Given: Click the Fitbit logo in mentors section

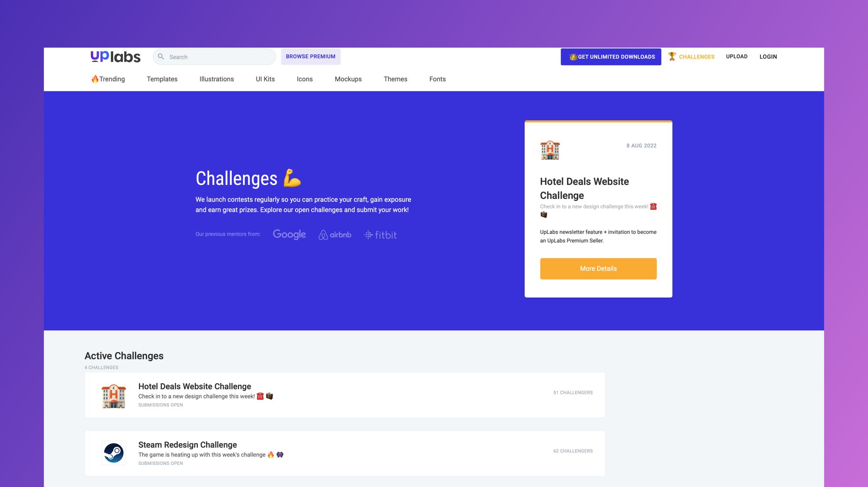Looking at the screenshot, I should pyautogui.click(x=380, y=234).
